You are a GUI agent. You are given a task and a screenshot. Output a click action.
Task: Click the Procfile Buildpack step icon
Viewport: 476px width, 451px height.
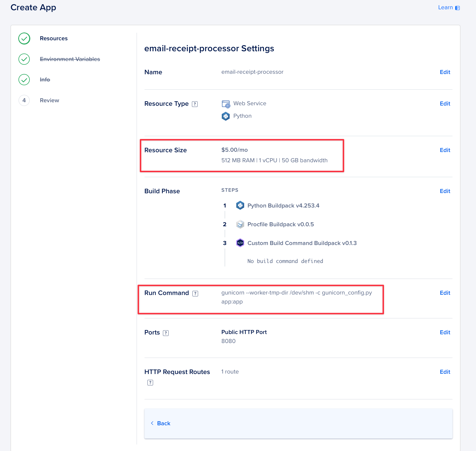pos(240,224)
